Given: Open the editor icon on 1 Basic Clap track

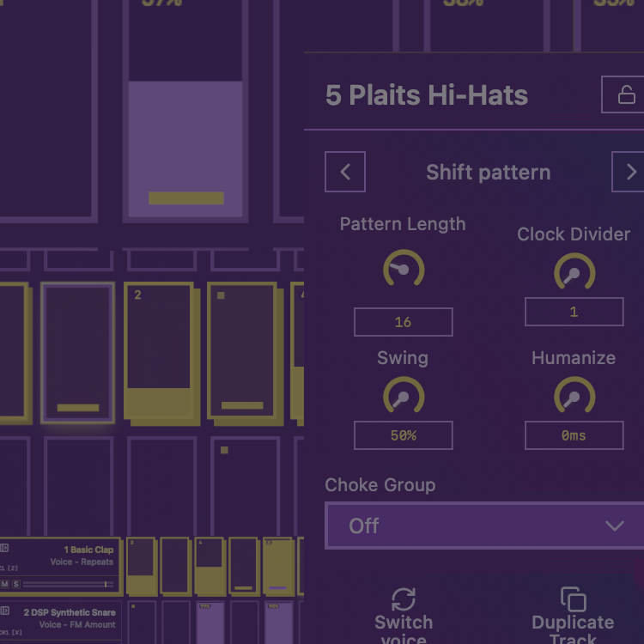Looking at the screenshot, I should click(x=4, y=548).
